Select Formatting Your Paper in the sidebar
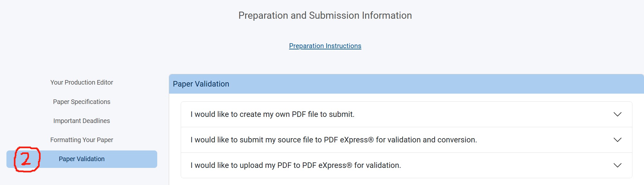 click(82, 140)
